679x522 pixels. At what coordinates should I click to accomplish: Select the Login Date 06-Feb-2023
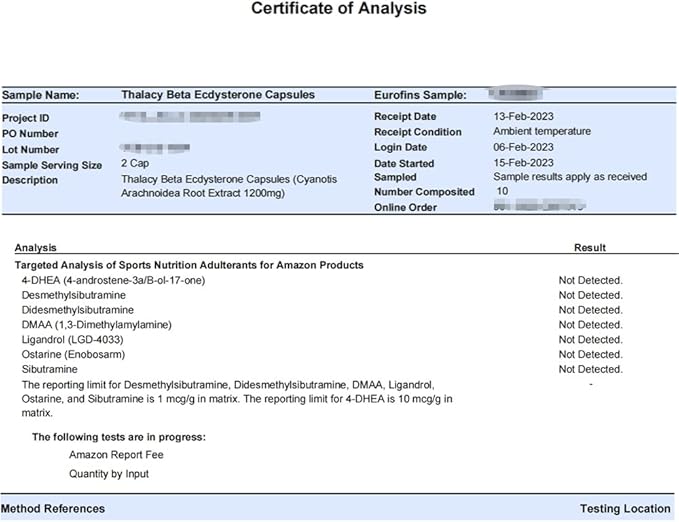pyautogui.click(x=523, y=147)
